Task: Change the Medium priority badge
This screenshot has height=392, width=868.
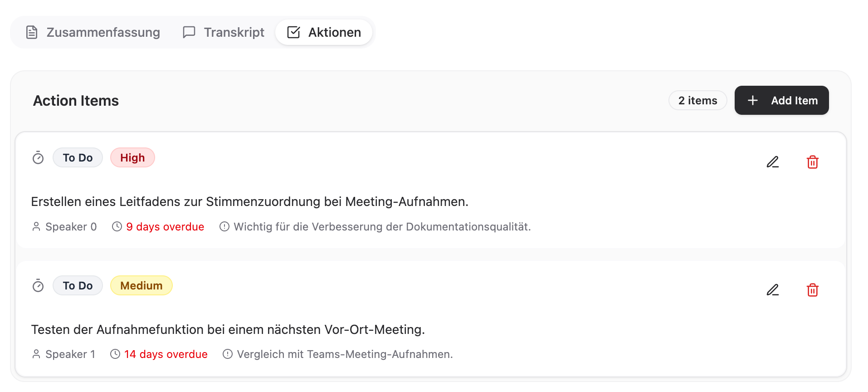Action: (x=141, y=285)
